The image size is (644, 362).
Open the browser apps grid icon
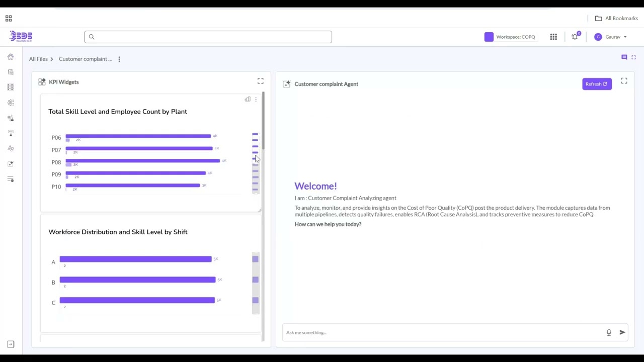pyautogui.click(x=9, y=19)
